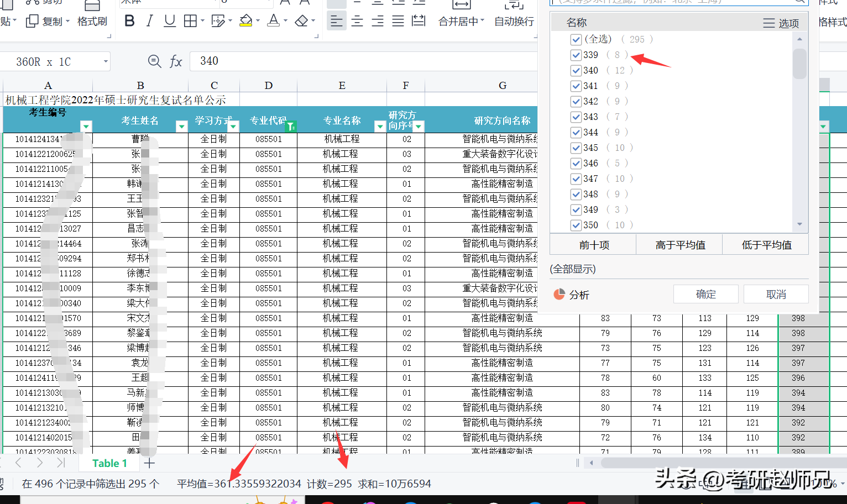Click the 确定 confirm button
The image size is (847, 504).
coord(705,294)
